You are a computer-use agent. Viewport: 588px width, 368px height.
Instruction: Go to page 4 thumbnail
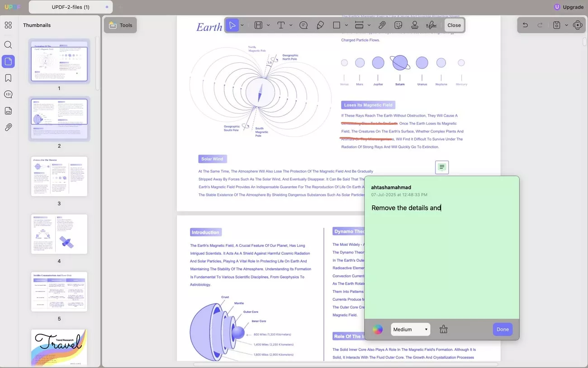coord(59,234)
